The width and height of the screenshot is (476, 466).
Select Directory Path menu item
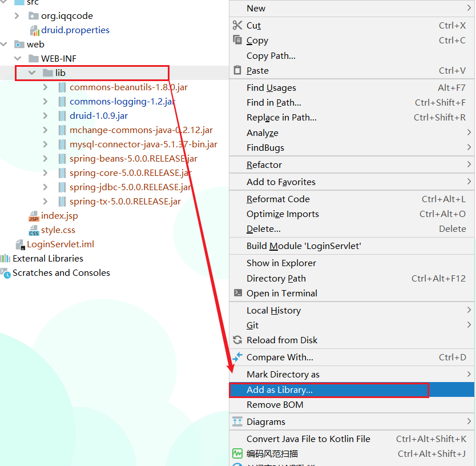[352, 278]
